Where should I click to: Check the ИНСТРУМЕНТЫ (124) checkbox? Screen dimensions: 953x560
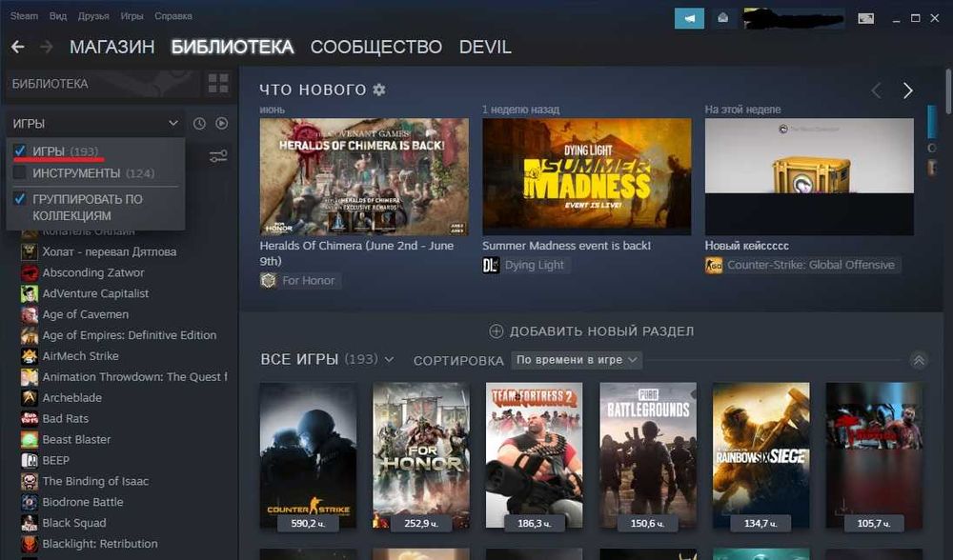pyautogui.click(x=19, y=173)
